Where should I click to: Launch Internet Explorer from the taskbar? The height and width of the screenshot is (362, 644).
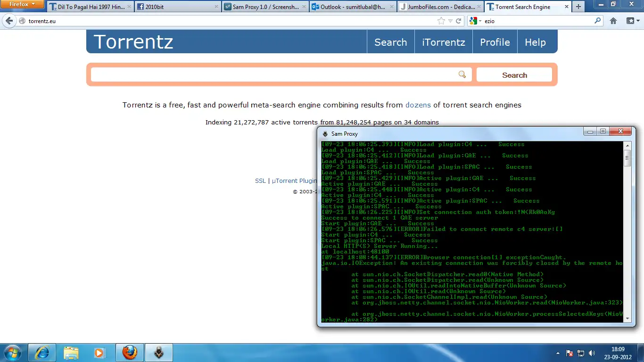(x=41, y=353)
